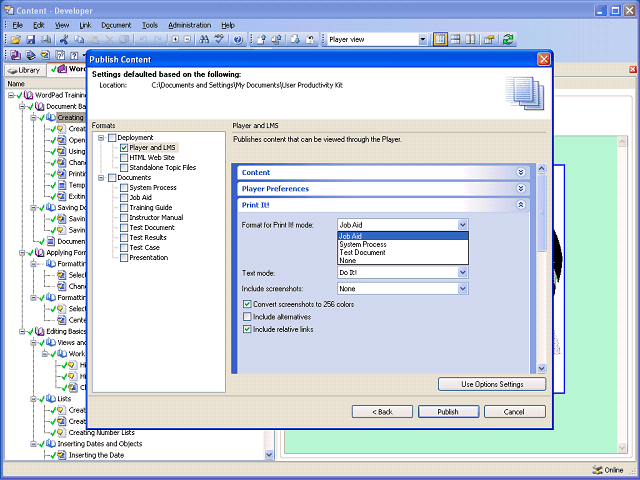The width and height of the screenshot is (640, 480).
Task: Check the Presentation format checkbox
Action: click(124, 258)
